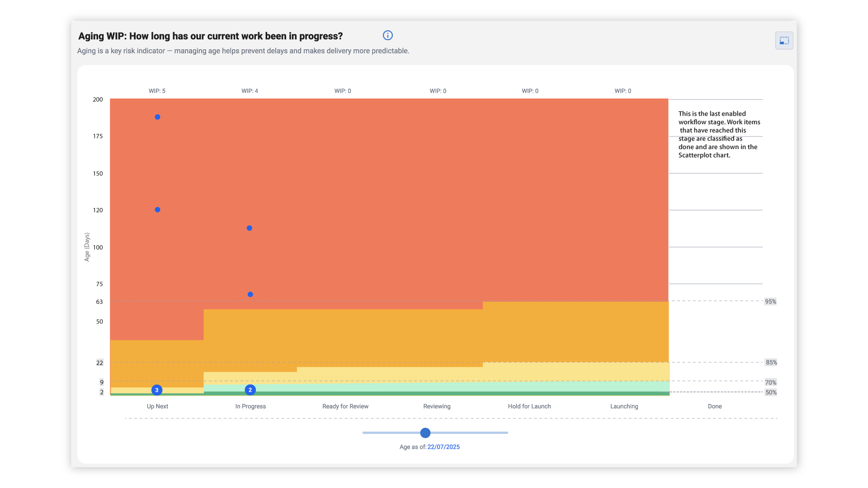Click the In Progress stage label
The height and width of the screenshot is (488, 868).
pos(250,406)
